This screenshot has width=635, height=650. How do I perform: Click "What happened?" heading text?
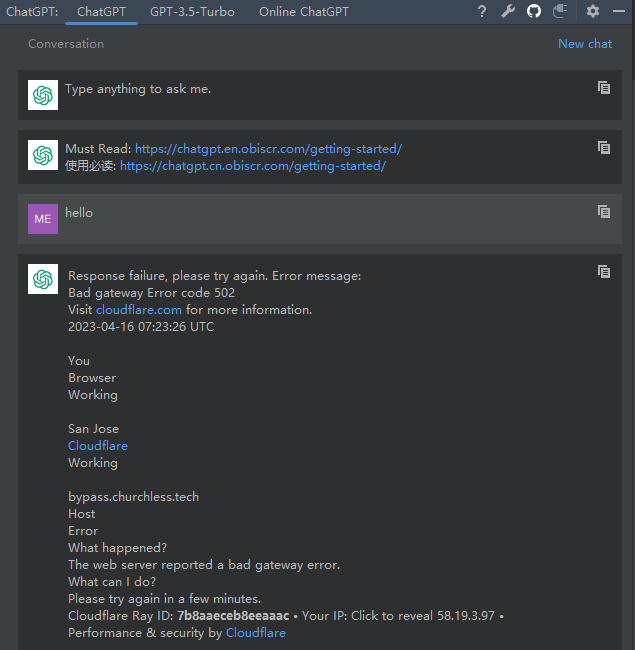[117, 548]
